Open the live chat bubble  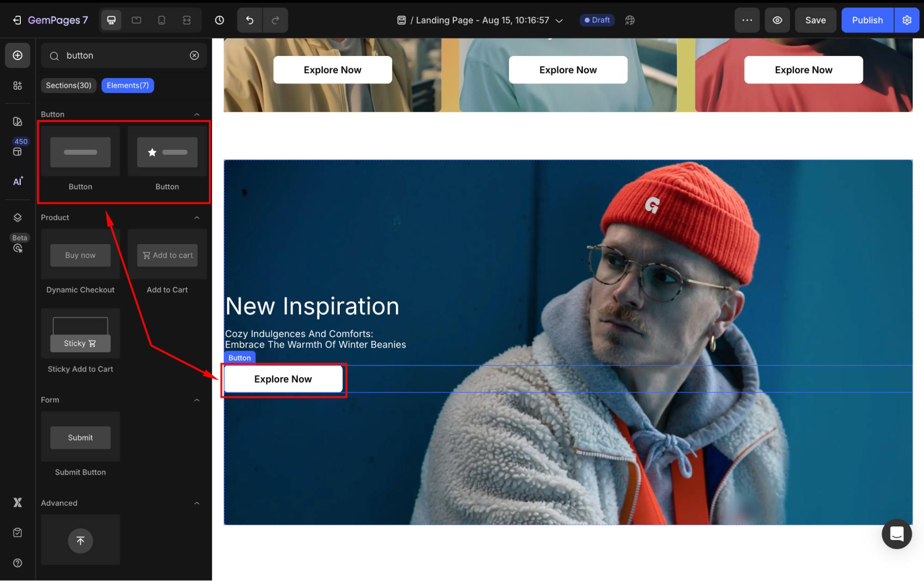point(896,533)
